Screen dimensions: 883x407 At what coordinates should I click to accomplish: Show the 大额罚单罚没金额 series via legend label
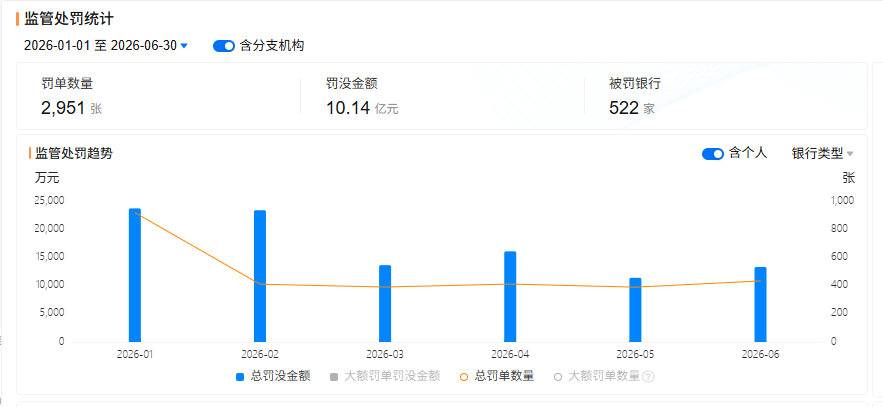click(x=392, y=376)
